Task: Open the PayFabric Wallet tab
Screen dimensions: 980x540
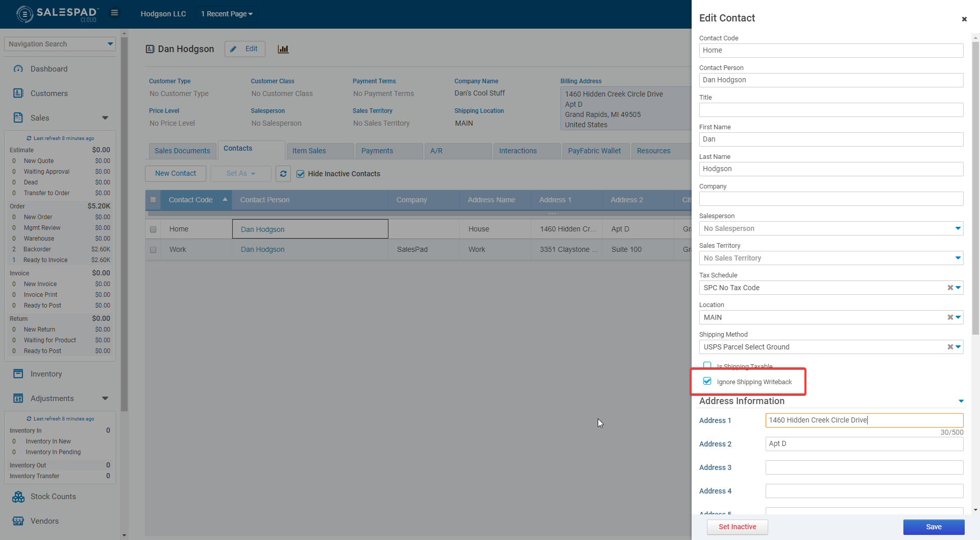Action: [x=594, y=151]
